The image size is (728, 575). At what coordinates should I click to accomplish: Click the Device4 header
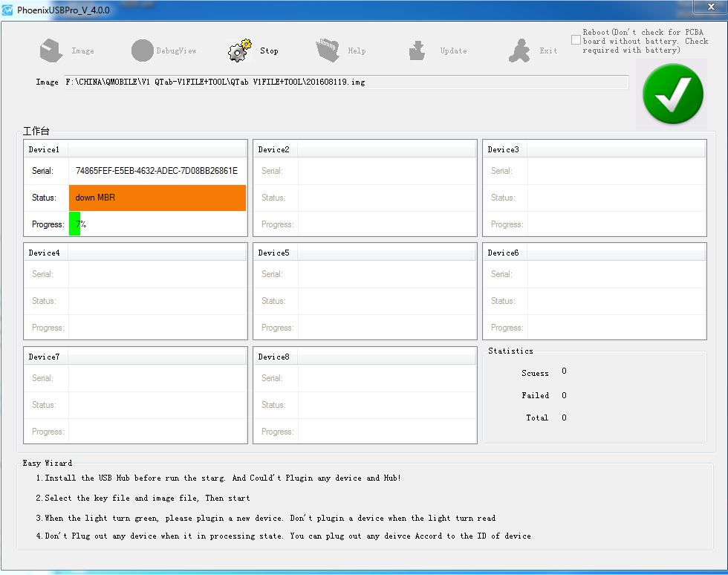click(x=44, y=253)
